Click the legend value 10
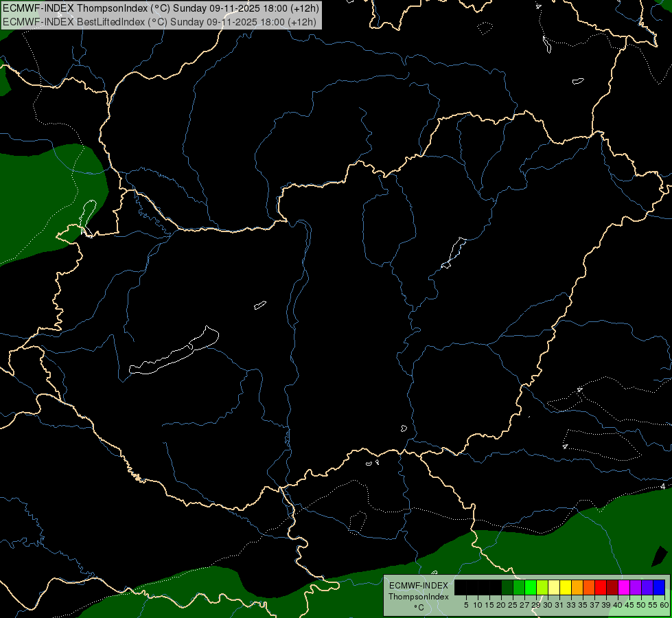The width and height of the screenshot is (672, 618). point(478,605)
